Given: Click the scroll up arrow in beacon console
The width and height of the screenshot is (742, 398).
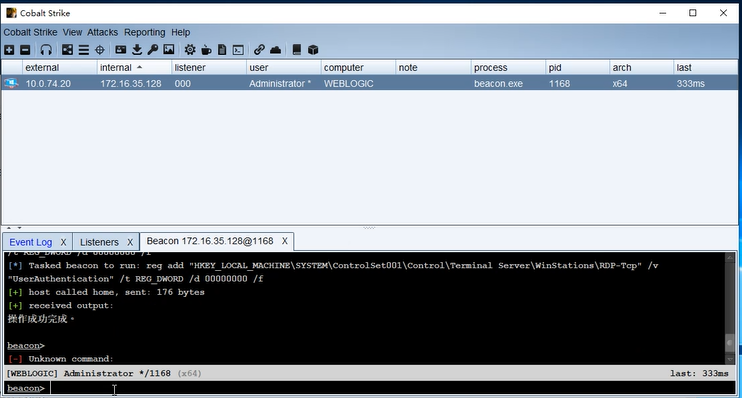Looking at the screenshot, I should pos(730,257).
